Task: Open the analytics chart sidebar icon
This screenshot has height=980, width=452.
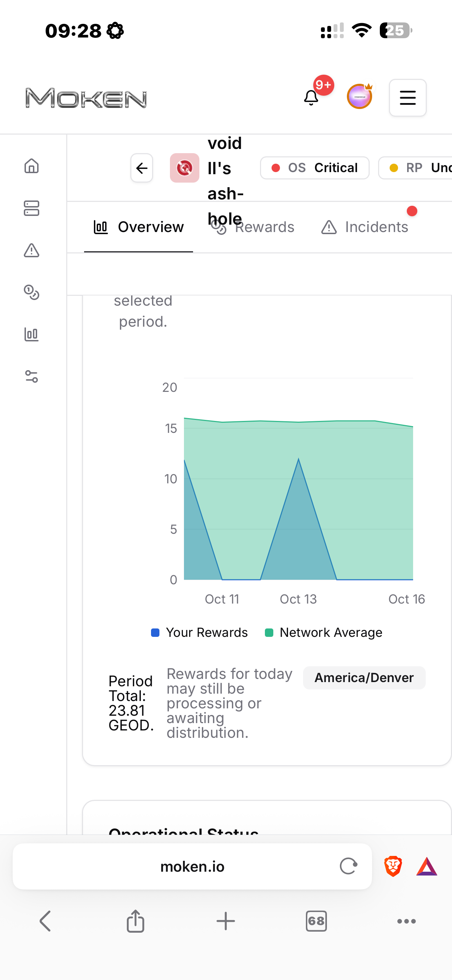Action: [32, 335]
